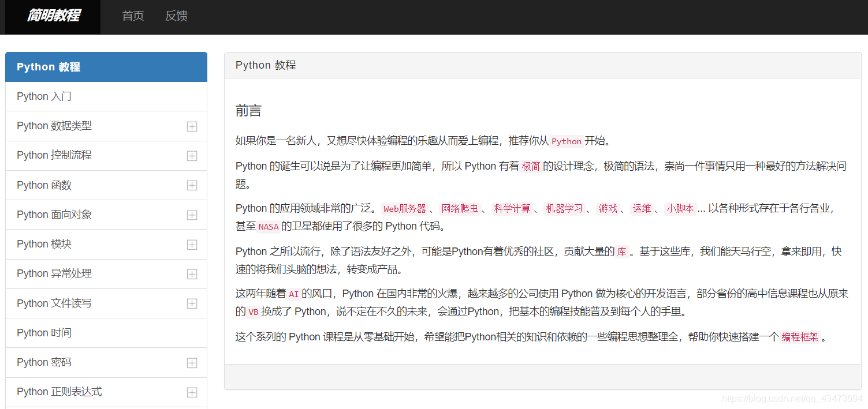Open the 首页 navigation item
The height and width of the screenshot is (409, 868).
(x=133, y=16)
